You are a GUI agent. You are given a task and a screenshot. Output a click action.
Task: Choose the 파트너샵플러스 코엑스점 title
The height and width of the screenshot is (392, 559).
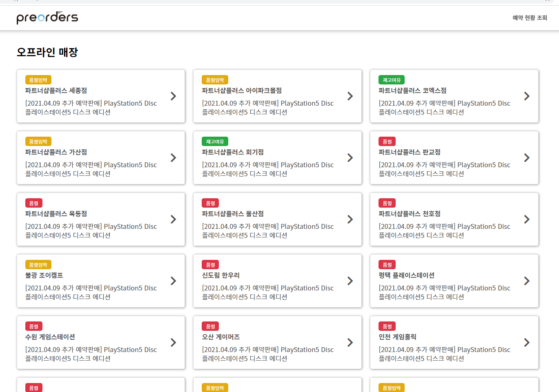pos(412,91)
